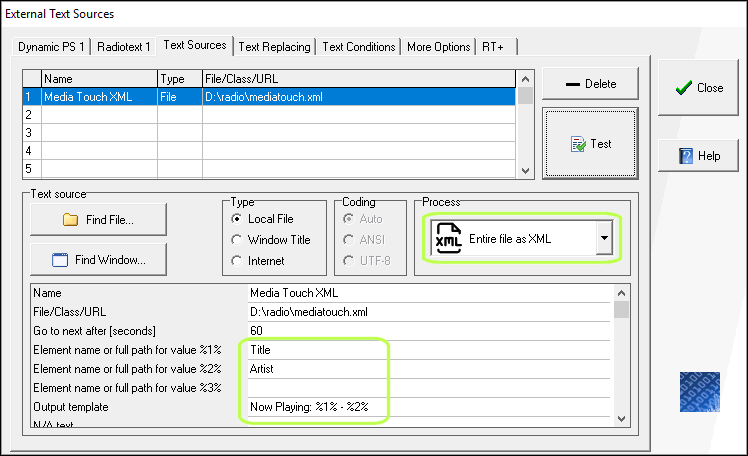Screen dimensions: 748x456
Task: Edit the Output template Now Playing value
Action: click(429, 407)
